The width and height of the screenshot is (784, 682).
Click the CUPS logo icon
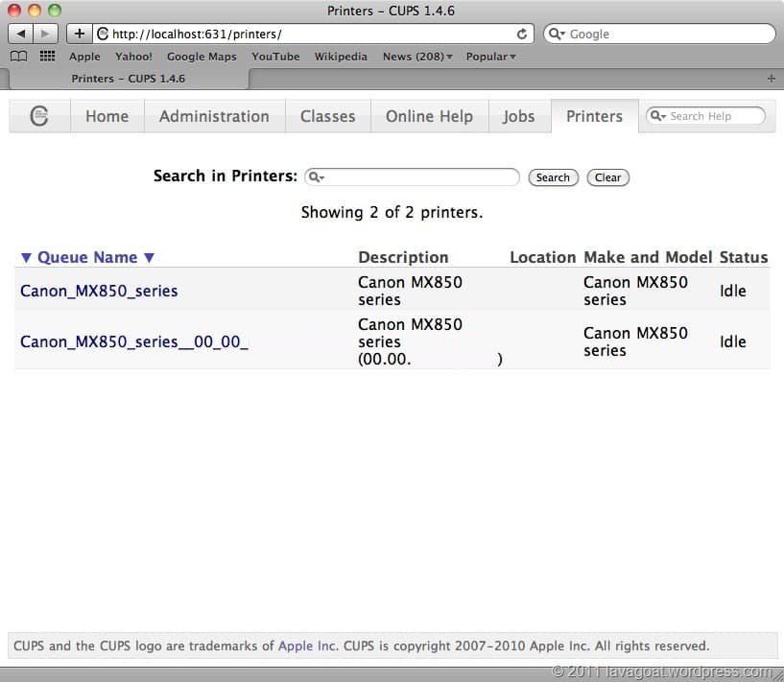click(x=39, y=116)
